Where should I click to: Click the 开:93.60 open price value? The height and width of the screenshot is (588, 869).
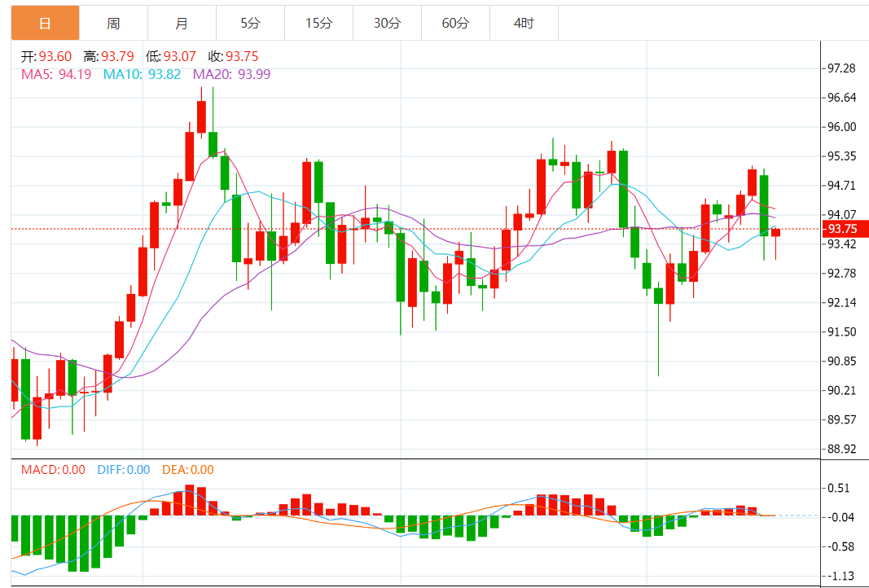(x=46, y=56)
